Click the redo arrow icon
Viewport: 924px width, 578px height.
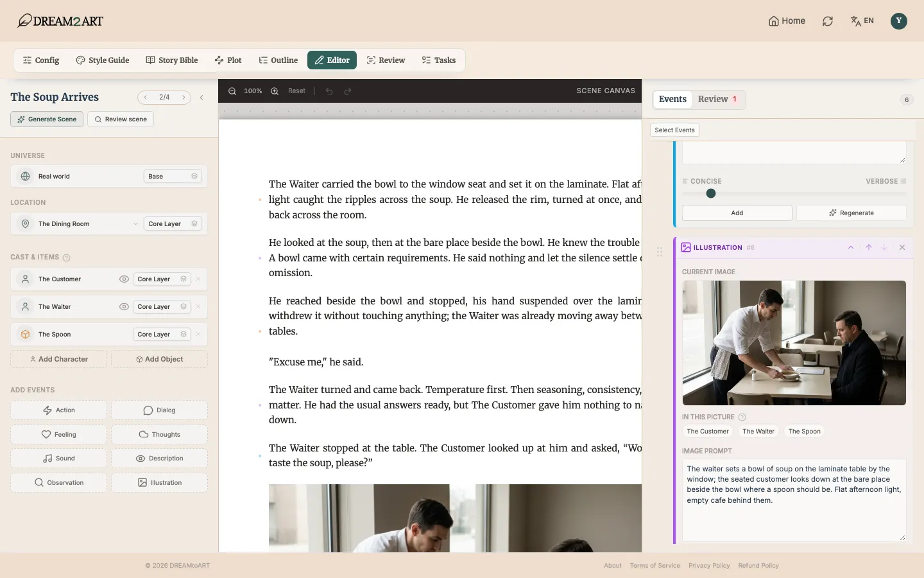[348, 91]
